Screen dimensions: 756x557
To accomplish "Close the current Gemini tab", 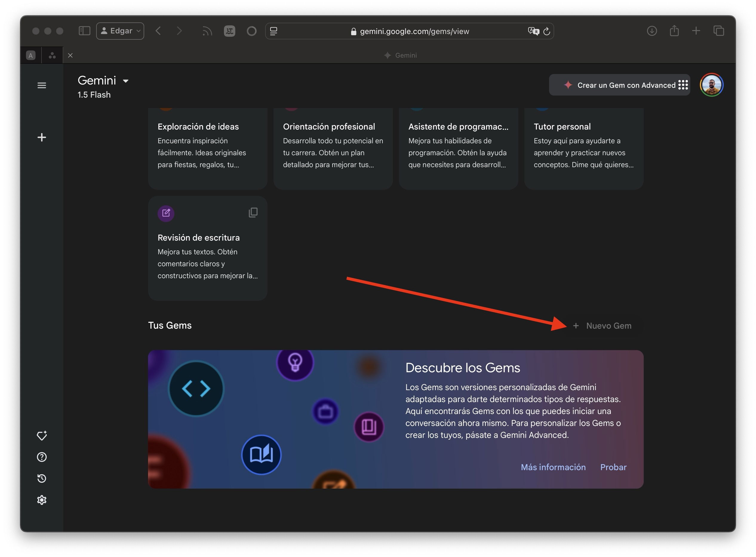I will click(70, 55).
